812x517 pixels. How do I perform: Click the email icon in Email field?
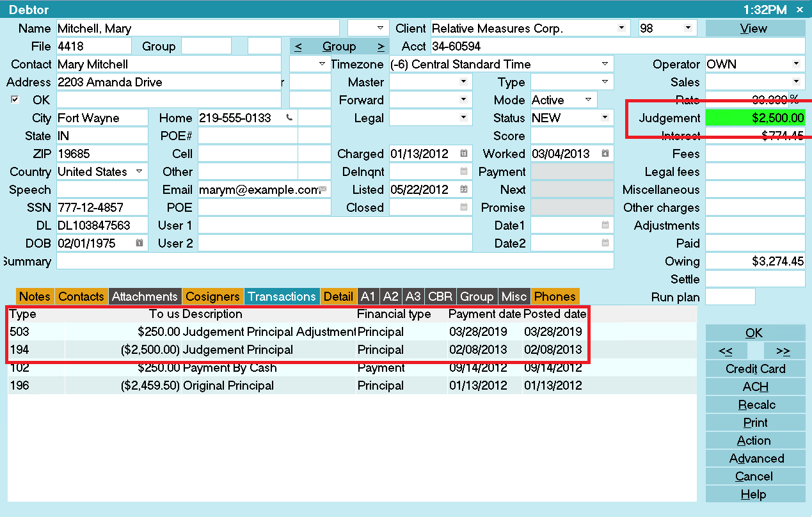323,190
